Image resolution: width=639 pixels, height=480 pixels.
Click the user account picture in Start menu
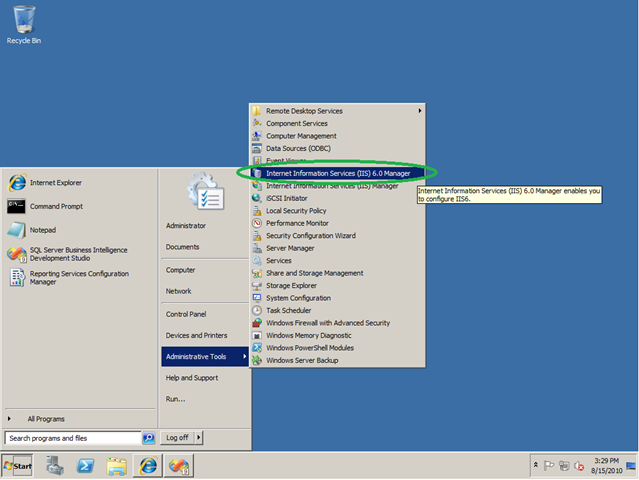pyautogui.click(x=206, y=191)
